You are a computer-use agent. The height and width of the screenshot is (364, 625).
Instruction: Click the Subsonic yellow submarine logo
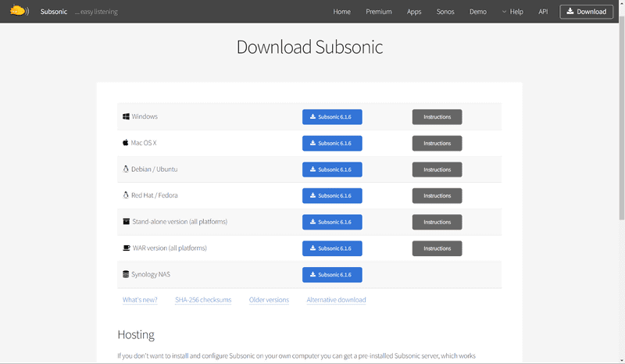coord(19,11)
